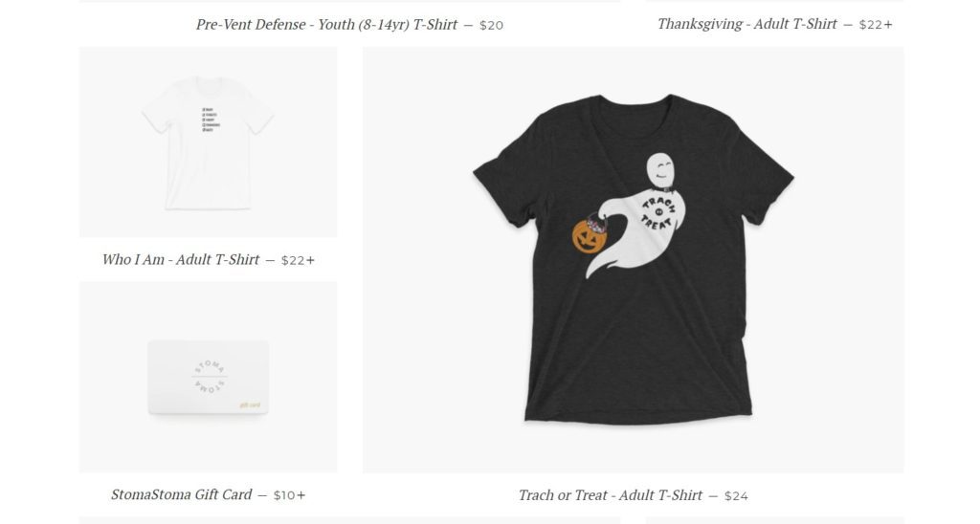Viewport: 980px width, 524px height.
Task: Select the white Who I Am shirt thumbnail
Action: 208,143
